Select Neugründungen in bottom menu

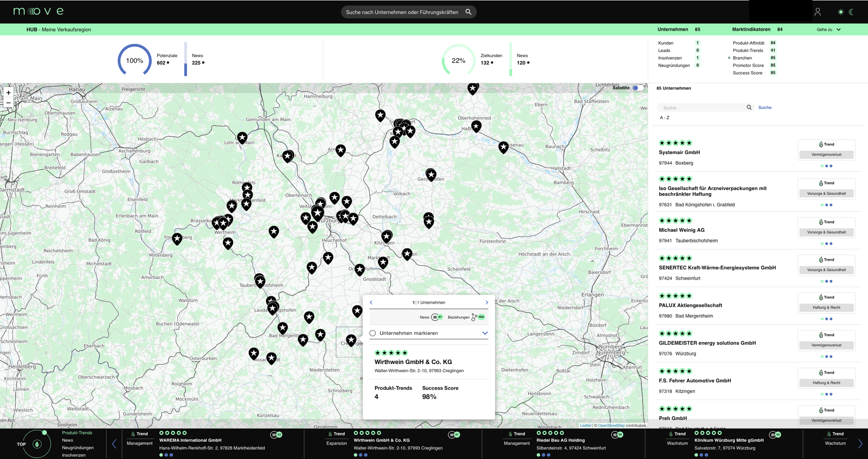point(78,448)
